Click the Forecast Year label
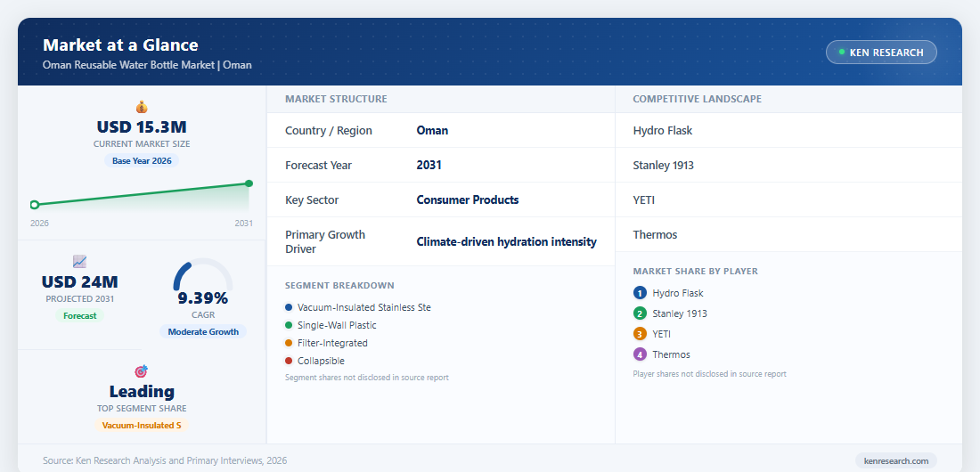The height and width of the screenshot is (472, 980). click(x=319, y=165)
